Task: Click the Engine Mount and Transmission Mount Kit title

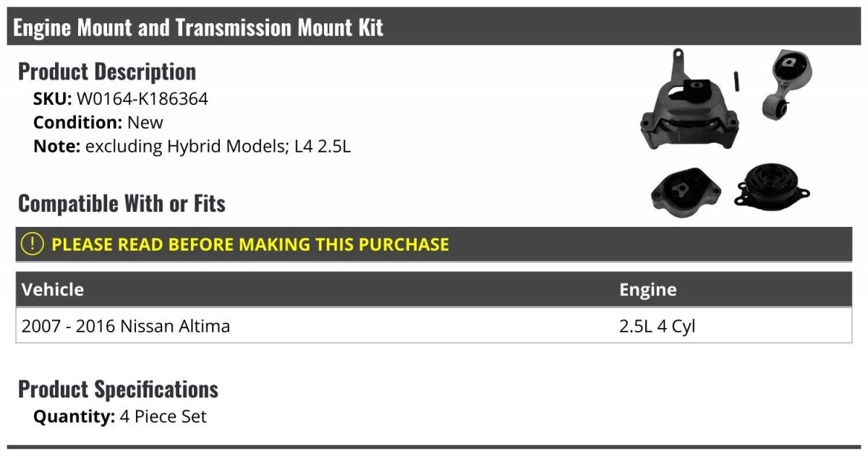Action: click(x=198, y=27)
